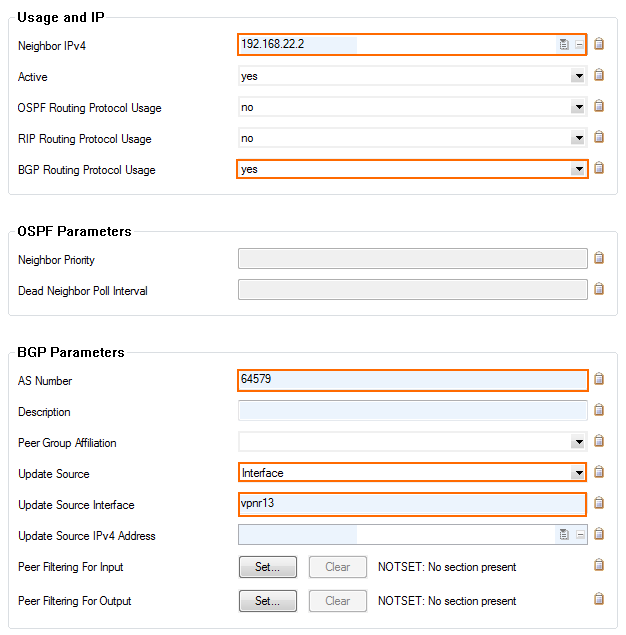Click clipboard icon beside Update Source Interface
The image size is (626, 635).
(599, 503)
